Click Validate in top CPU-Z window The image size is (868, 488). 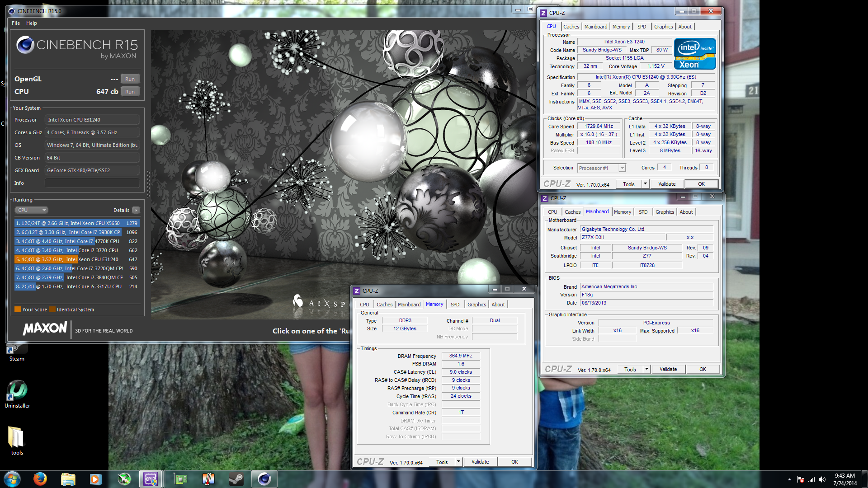[x=667, y=184]
